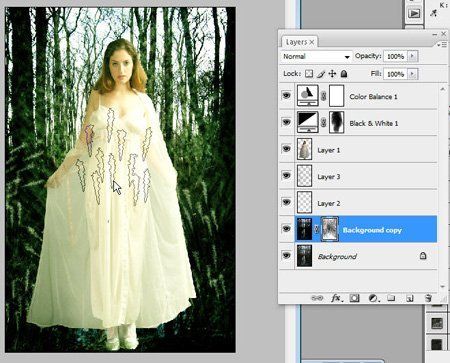Viewport: 450px width, 363px height.
Task: Click the Background layer thumbnail
Action: 304,256
